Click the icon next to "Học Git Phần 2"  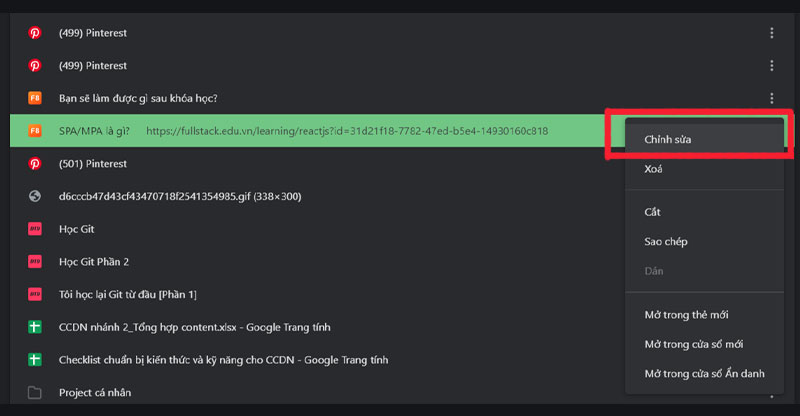35,262
